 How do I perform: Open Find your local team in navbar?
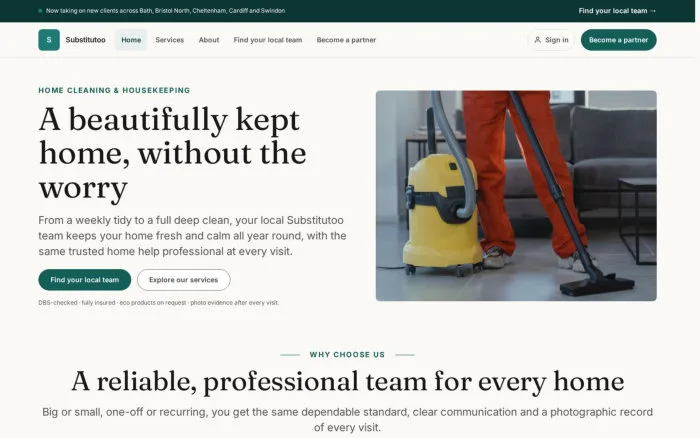(268, 40)
